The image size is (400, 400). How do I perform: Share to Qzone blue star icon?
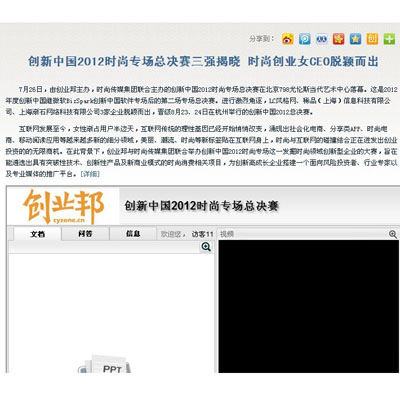pos(355,39)
